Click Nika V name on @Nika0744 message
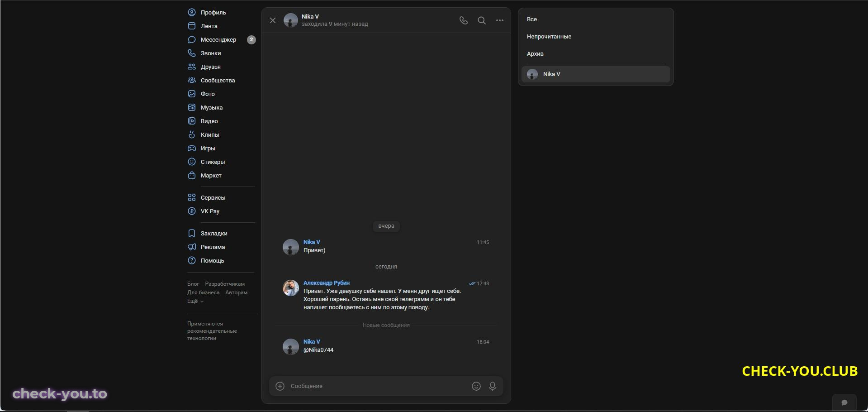 (x=312, y=342)
